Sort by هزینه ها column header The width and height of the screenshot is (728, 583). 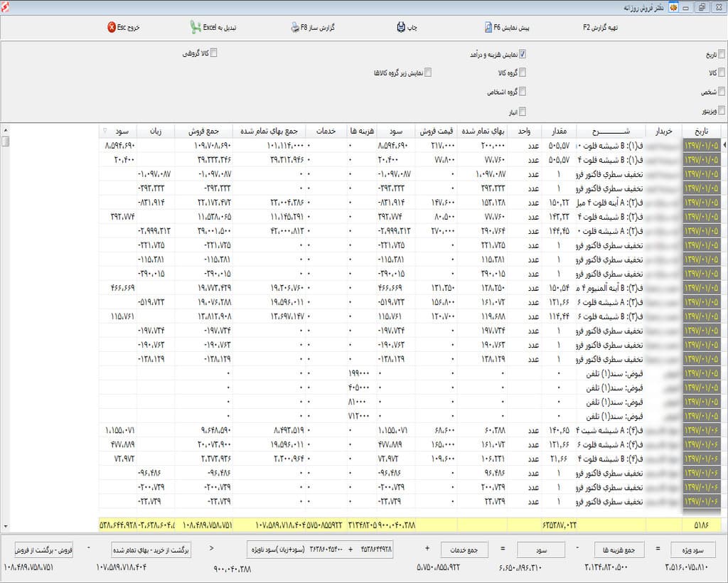362,131
